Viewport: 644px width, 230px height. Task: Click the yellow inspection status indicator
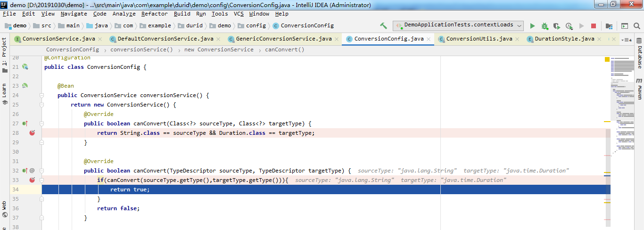pyautogui.click(x=607, y=59)
